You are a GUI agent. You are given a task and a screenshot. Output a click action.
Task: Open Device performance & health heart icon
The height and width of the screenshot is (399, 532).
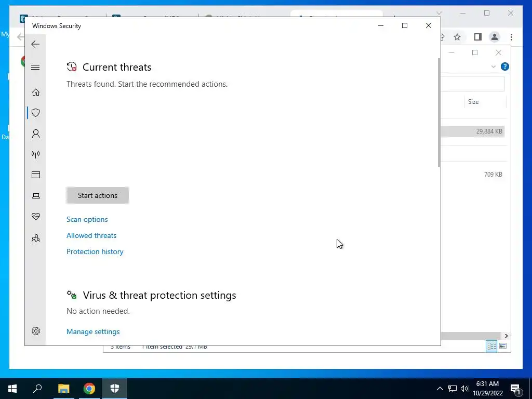point(36,217)
